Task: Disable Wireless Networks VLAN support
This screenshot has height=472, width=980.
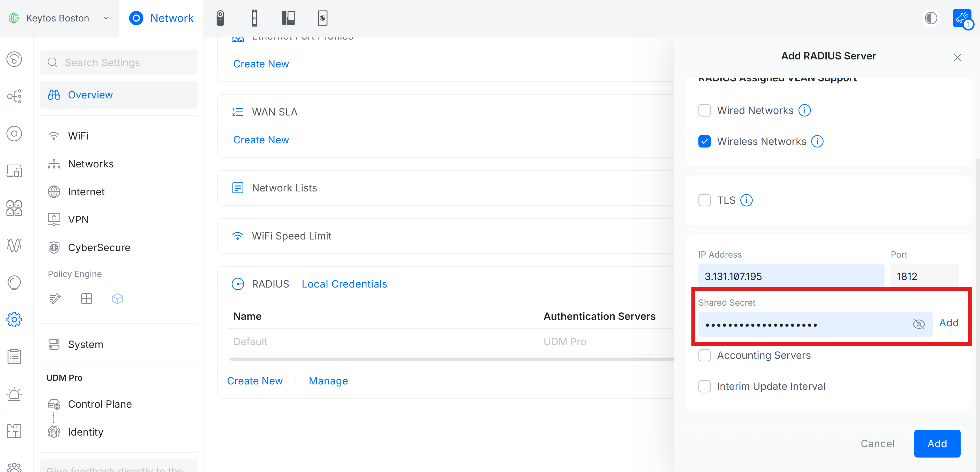Action: [705, 141]
